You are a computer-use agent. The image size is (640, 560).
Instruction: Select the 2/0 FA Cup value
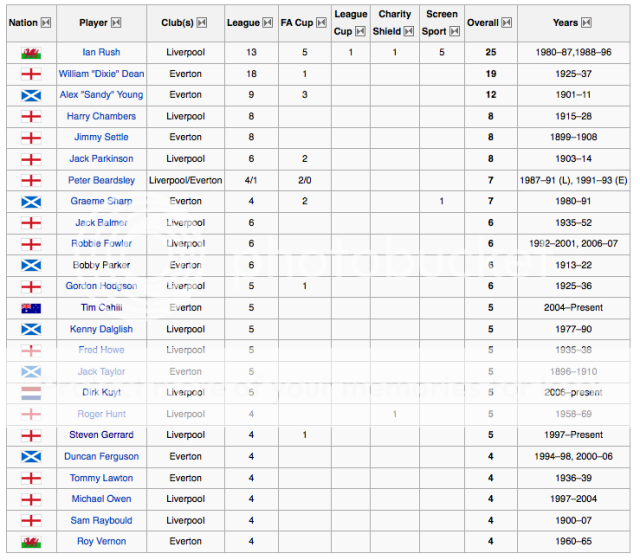(304, 180)
